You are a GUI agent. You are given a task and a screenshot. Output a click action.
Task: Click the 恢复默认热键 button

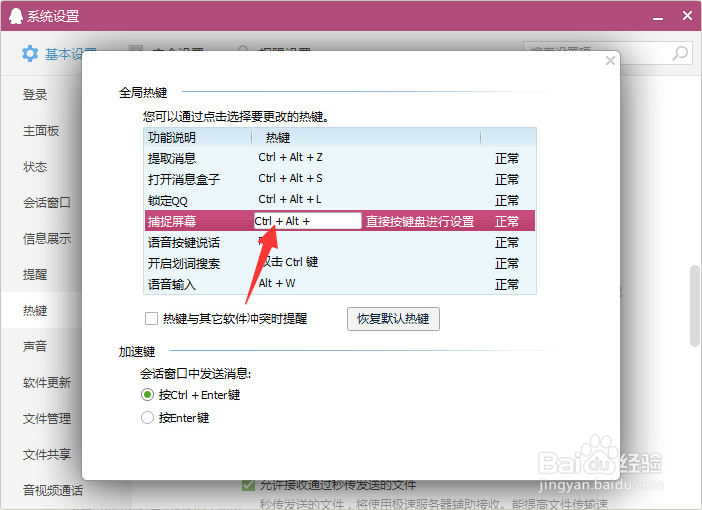[393, 319]
